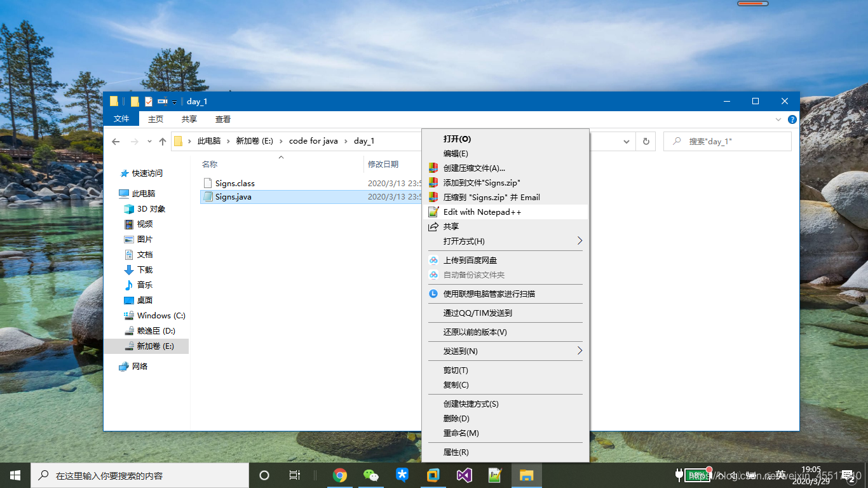868x488 pixels.
Task: Open the 图片 folder in the sidebar
Action: click(144, 239)
